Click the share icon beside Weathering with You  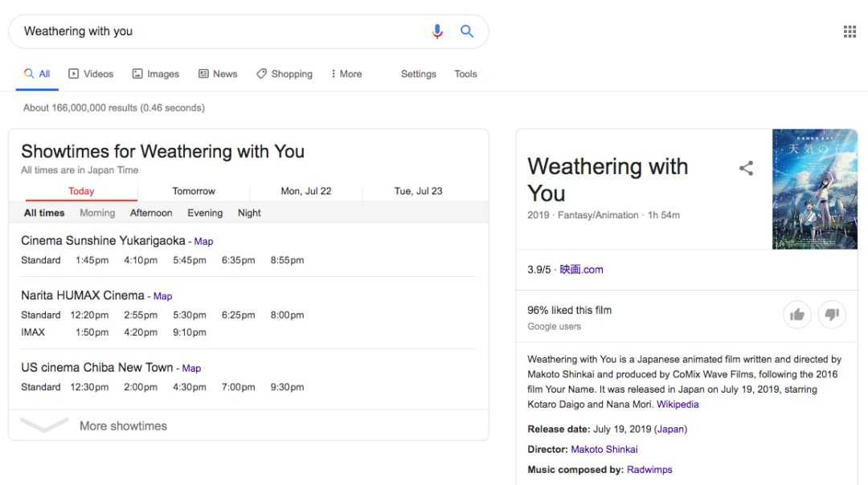pyautogui.click(x=746, y=168)
